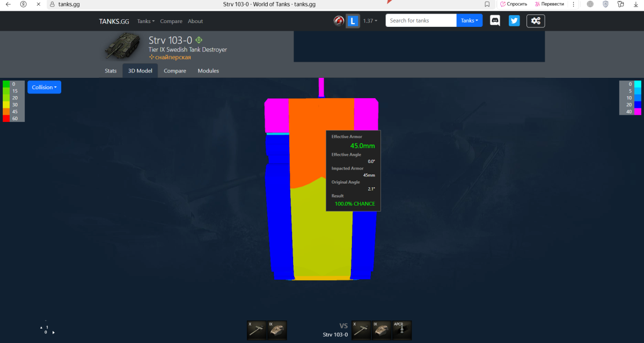This screenshot has width=644, height=343.
Task: Expand the blue Tanks search category dropdown
Action: [470, 20]
